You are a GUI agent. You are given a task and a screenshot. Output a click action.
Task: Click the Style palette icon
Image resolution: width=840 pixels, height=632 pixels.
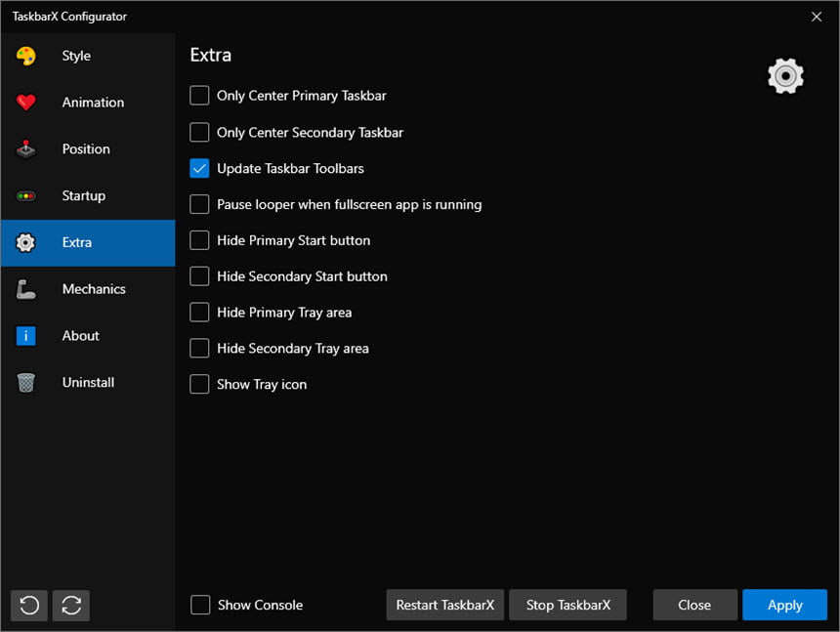[25, 56]
